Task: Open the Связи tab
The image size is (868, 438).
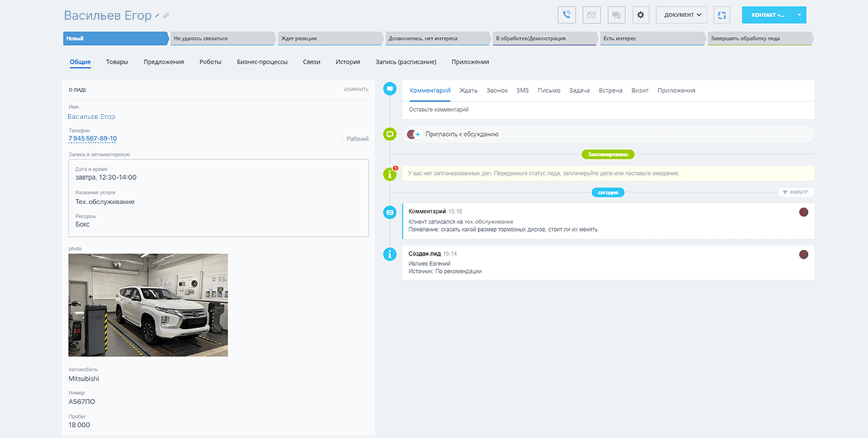Action: click(x=312, y=62)
